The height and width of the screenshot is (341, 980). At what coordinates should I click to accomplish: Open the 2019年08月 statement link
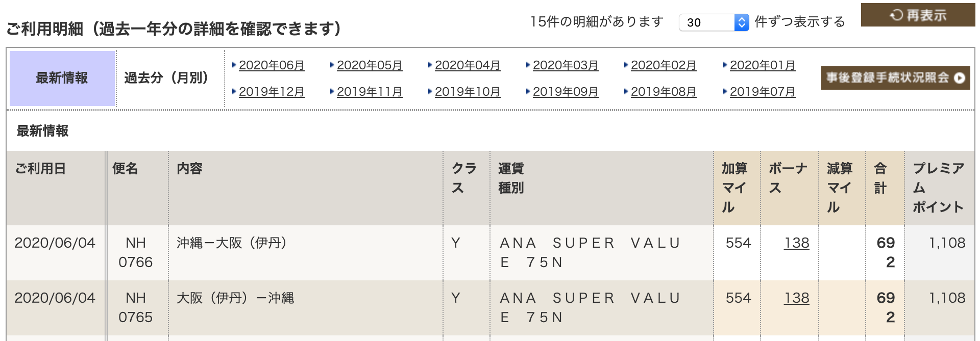(664, 92)
